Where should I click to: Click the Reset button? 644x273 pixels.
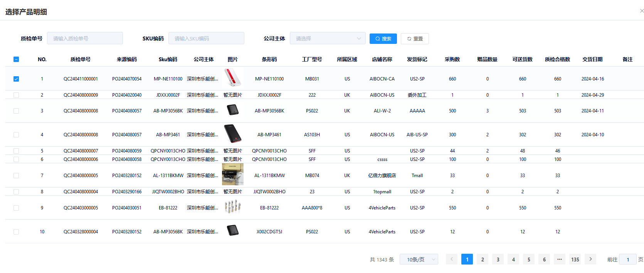(415, 39)
